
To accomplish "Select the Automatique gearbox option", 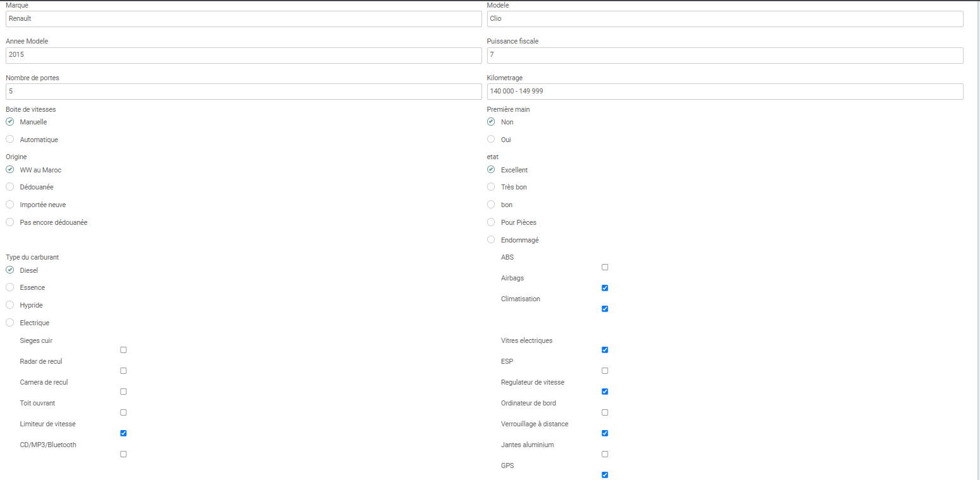I will [9, 138].
